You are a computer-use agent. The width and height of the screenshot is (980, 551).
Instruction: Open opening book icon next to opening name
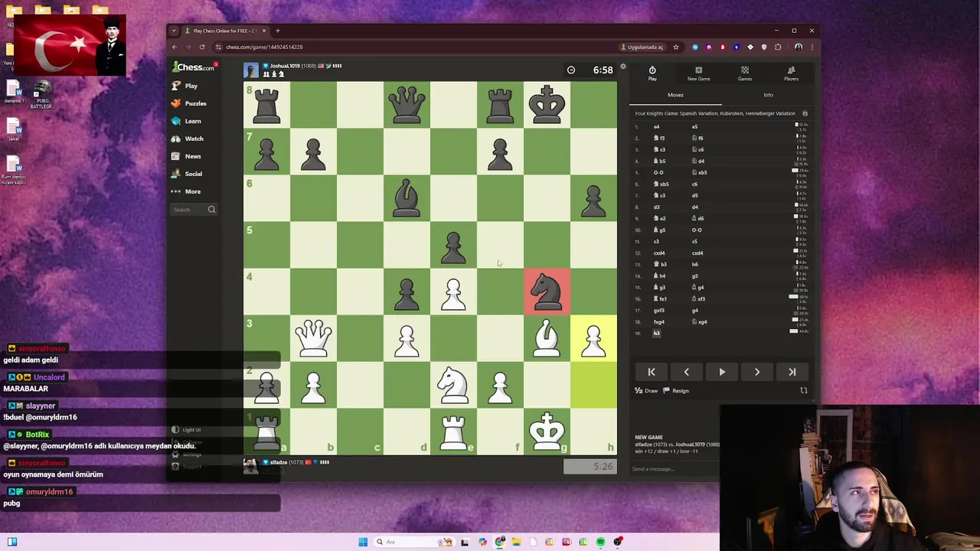(805, 113)
